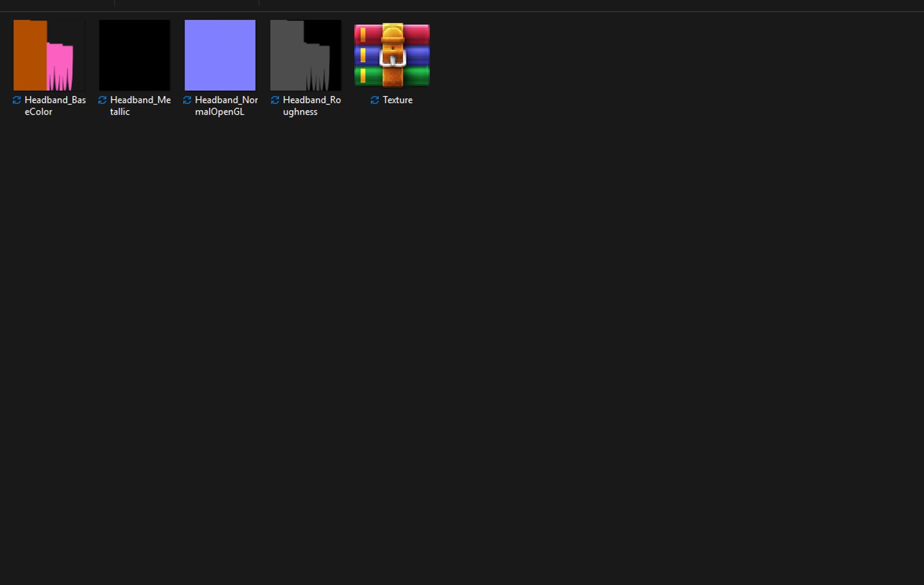Click the sync status icon beside Headband_NormalOpenGL

187,100
